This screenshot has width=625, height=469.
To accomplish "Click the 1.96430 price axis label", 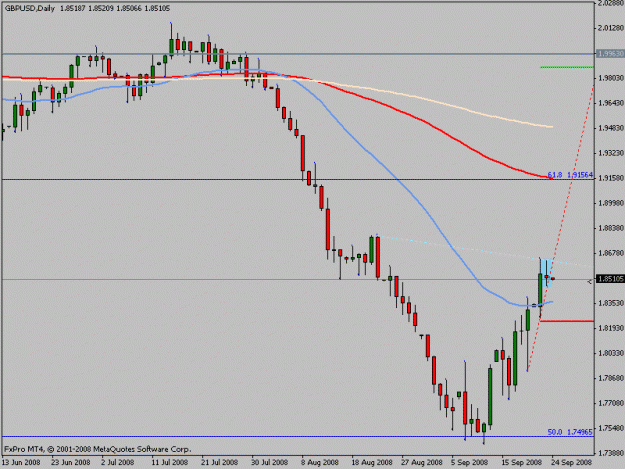I will pyautogui.click(x=610, y=103).
